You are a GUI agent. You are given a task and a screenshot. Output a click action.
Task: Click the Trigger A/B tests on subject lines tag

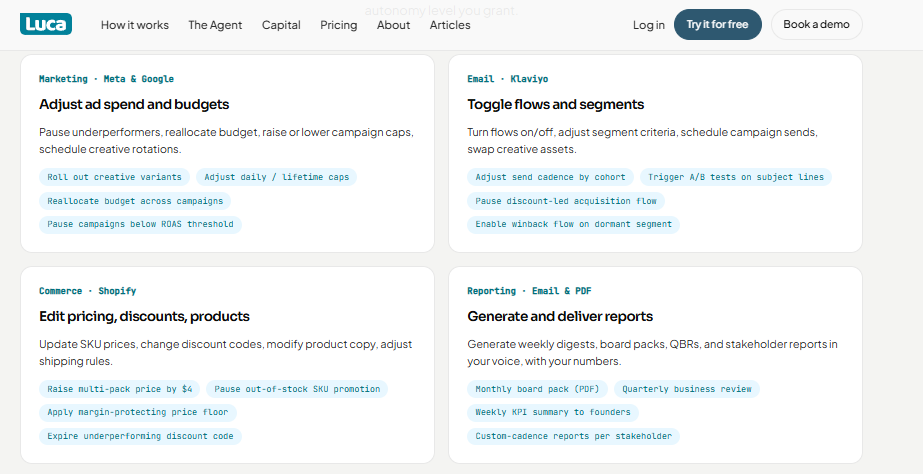point(736,177)
